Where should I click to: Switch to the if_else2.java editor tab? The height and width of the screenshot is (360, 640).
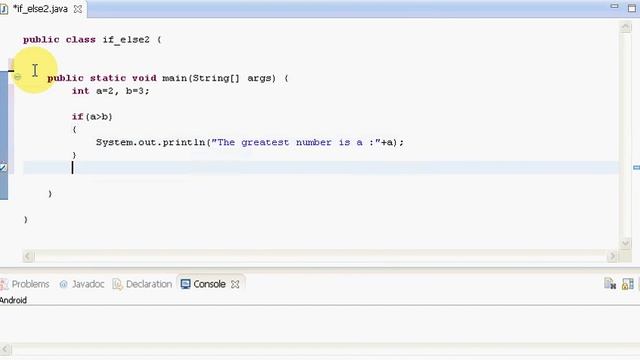point(40,9)
